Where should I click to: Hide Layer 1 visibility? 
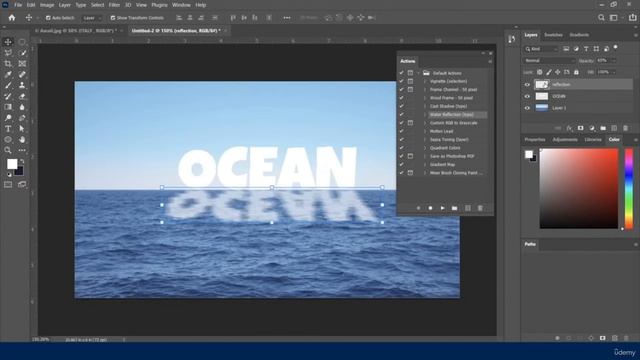(x=527, y=108)
